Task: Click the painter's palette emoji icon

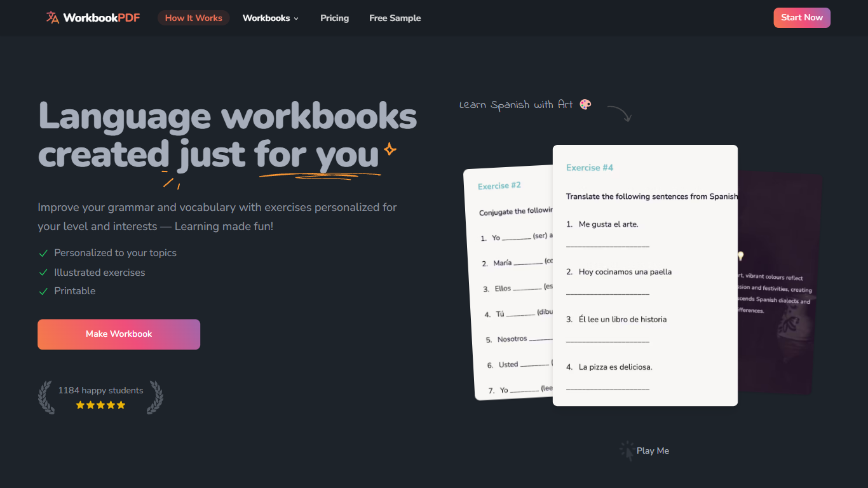Action: [585, 104]
